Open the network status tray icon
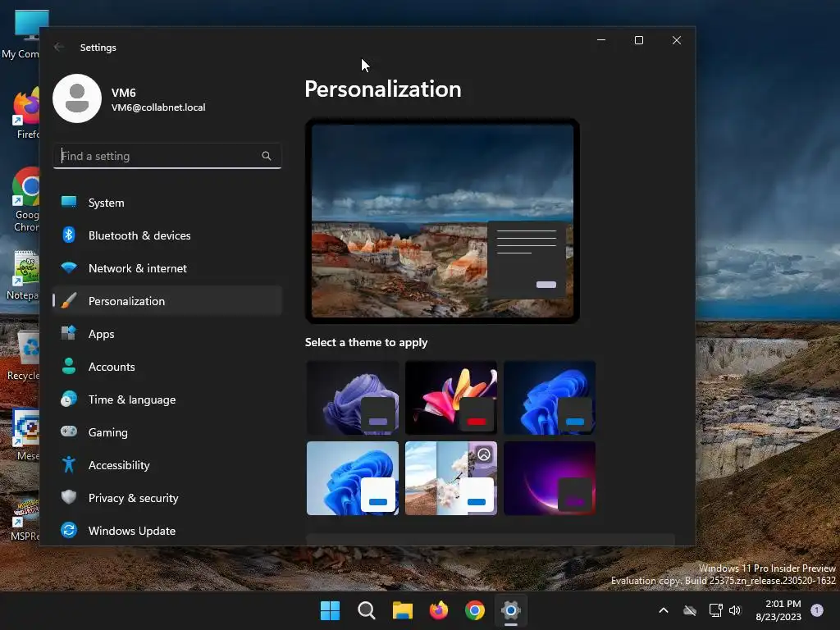Screen dimensions: 840x630 pyautogui.click(x=715, y=610)
